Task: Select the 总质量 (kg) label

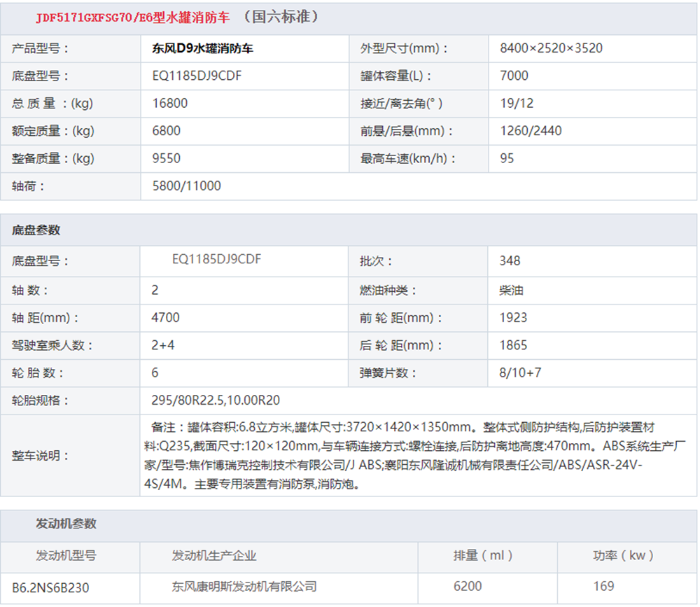Action: pos(52,104)
